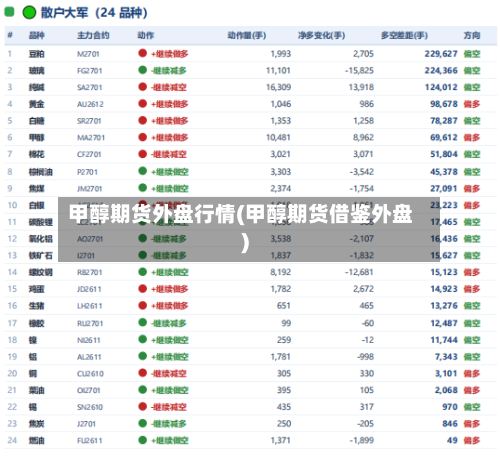Click the value 98,678 in 黄金 row
500x460 pixels.
[444, 104]
